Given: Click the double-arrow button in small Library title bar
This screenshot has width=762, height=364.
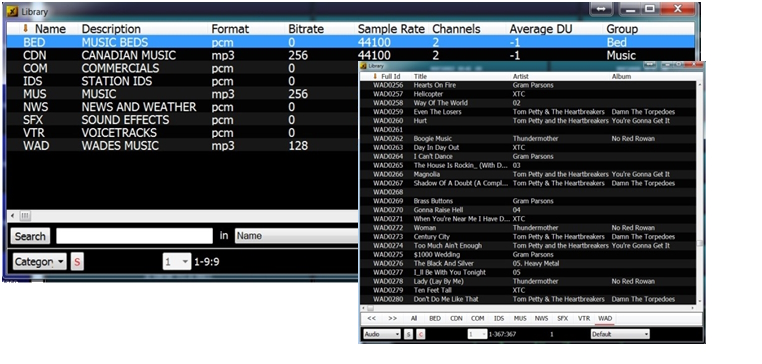Looking at the screenshot, I should pyautogui.click(x=649, y=65).
